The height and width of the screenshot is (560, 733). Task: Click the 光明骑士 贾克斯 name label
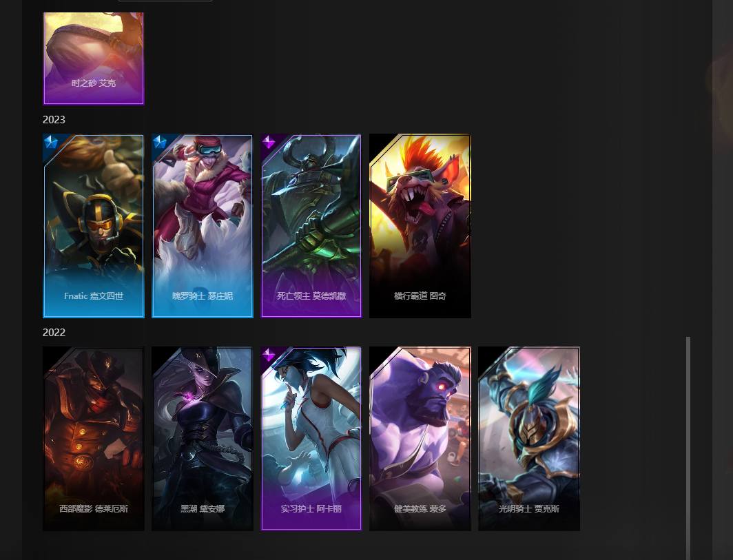click(528, 508)
